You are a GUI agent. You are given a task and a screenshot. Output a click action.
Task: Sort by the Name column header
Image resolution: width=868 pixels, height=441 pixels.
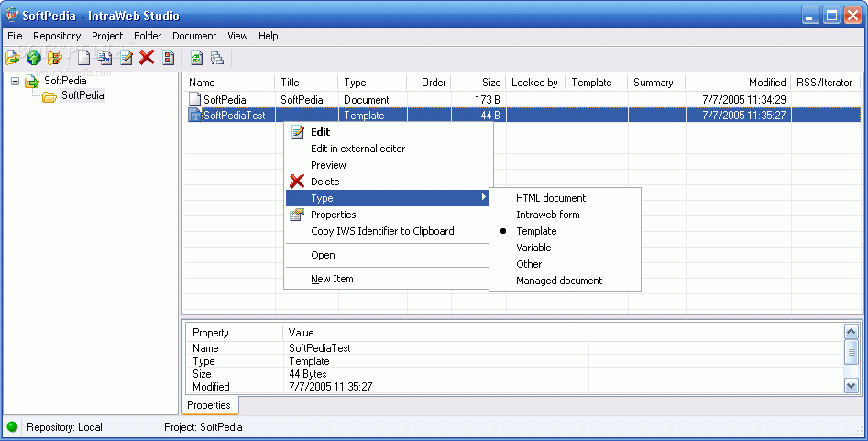tap(228, 83)
